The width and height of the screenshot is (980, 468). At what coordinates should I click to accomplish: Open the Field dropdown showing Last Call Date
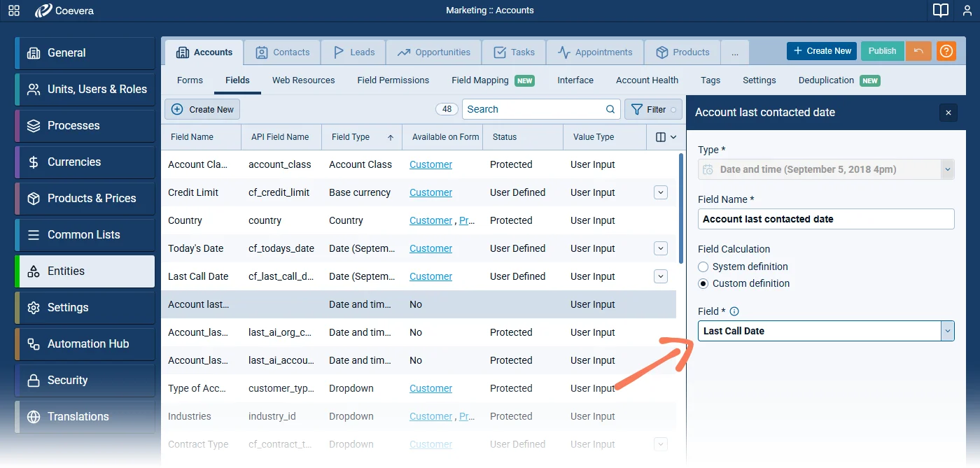pyautogui.click(x=826, y=331)
